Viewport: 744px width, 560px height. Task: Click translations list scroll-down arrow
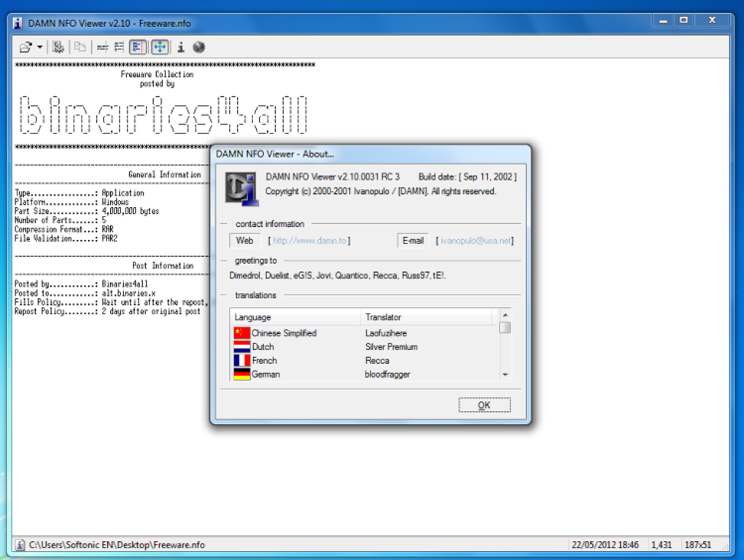(x=505, y=375)
